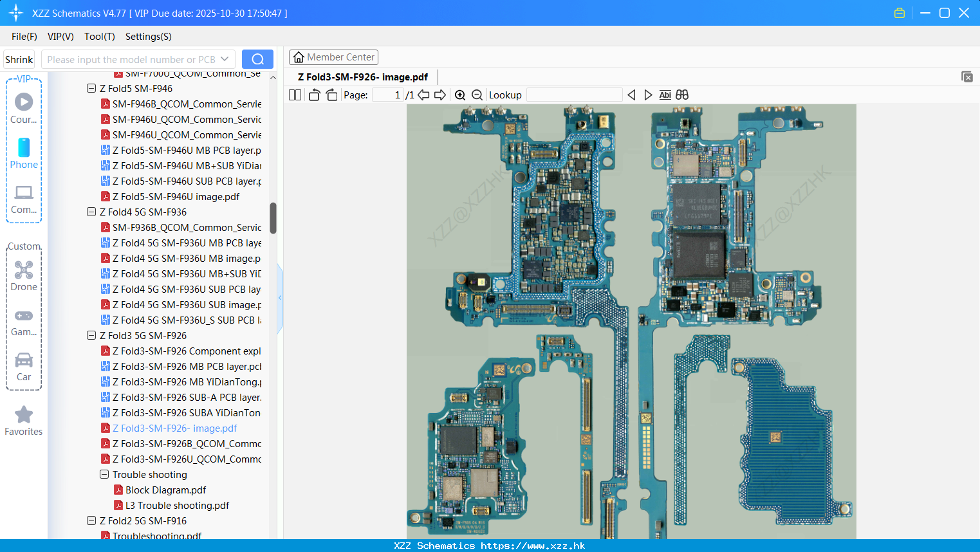The height and width of the screenshot is (552, 980).
Task: Open the Settings(S) menu
Action: point(148,37)
